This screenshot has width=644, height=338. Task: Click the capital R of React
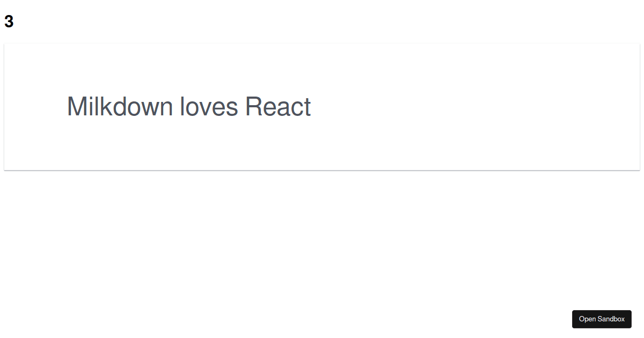pyautogui.click(x=254, y=106)
